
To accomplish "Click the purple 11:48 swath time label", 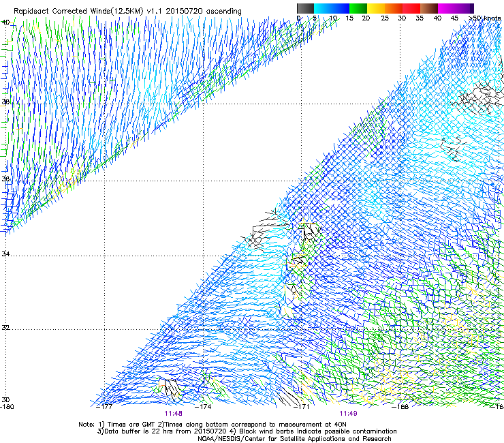I will coord(173,414).
